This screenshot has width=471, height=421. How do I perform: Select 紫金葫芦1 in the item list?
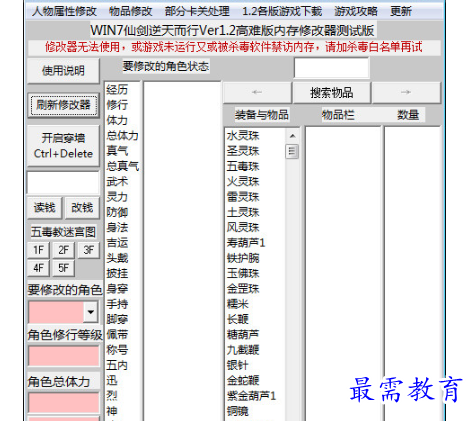click(251, 396)
